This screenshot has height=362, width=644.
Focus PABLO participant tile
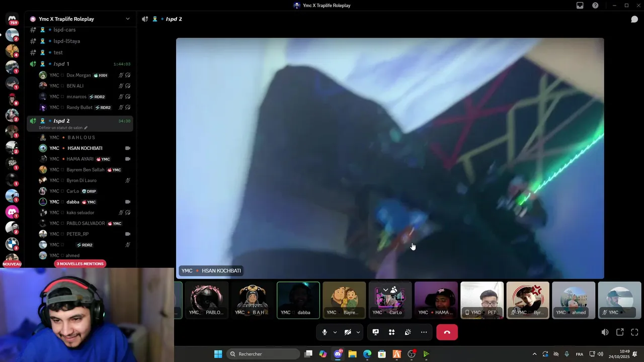(207, 300)
